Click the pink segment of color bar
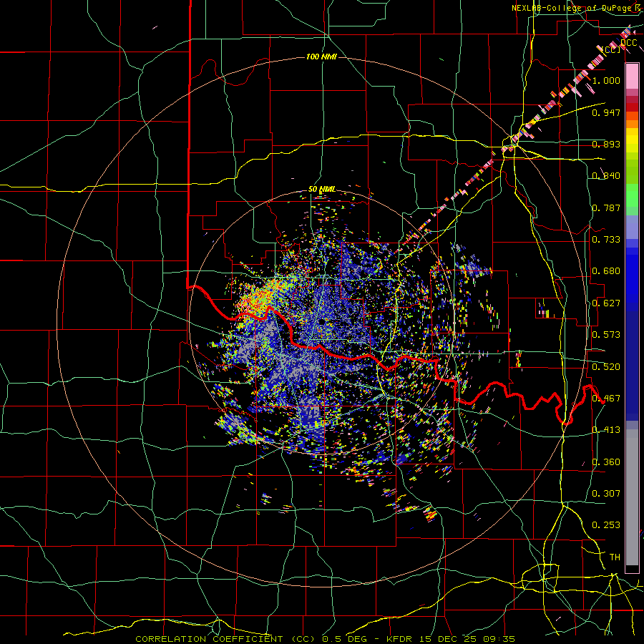This screenshot has height=644, width=644. click(x=632, y=76)
